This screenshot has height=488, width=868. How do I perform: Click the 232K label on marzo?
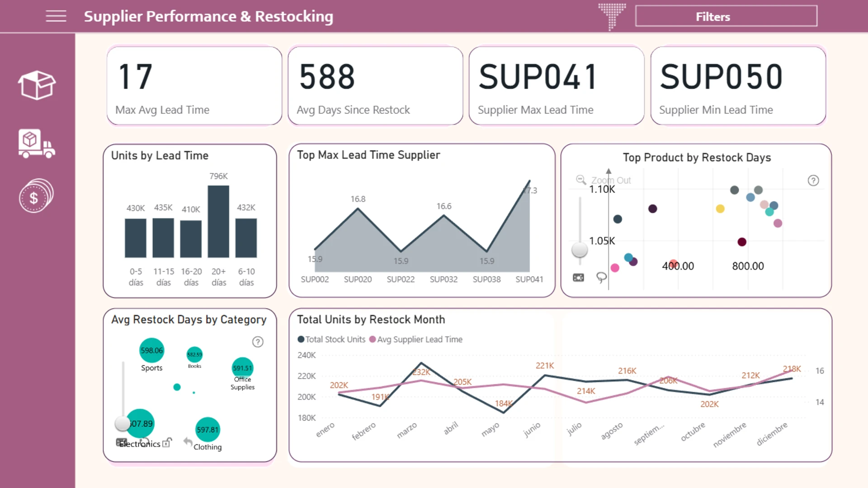coord(421,372)
